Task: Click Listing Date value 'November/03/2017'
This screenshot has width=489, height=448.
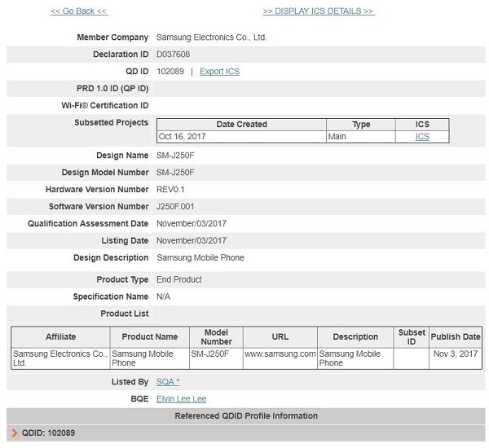Action: pyautogui.click(x=192, y=240)
